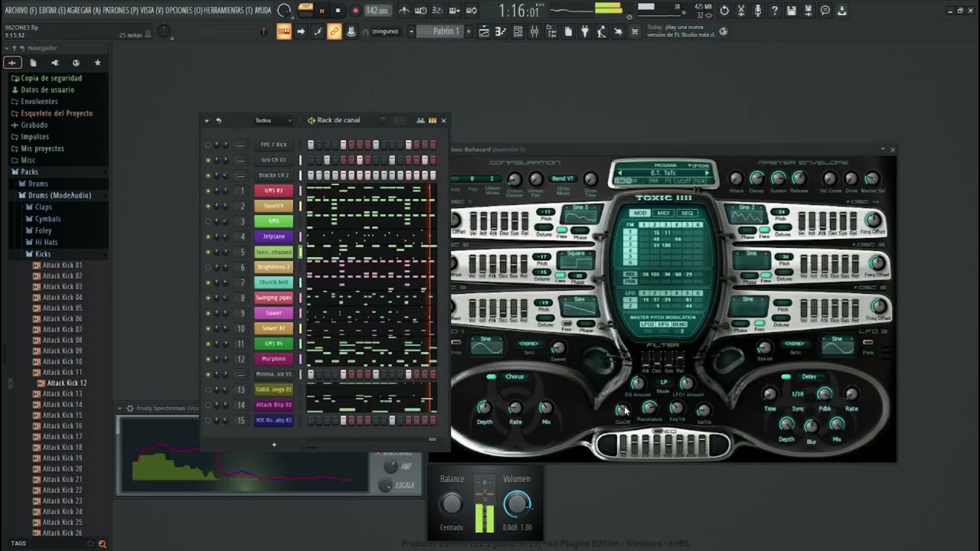Click the record button in the transport
This screenshot has height=551, width=980.
point(355,11)
